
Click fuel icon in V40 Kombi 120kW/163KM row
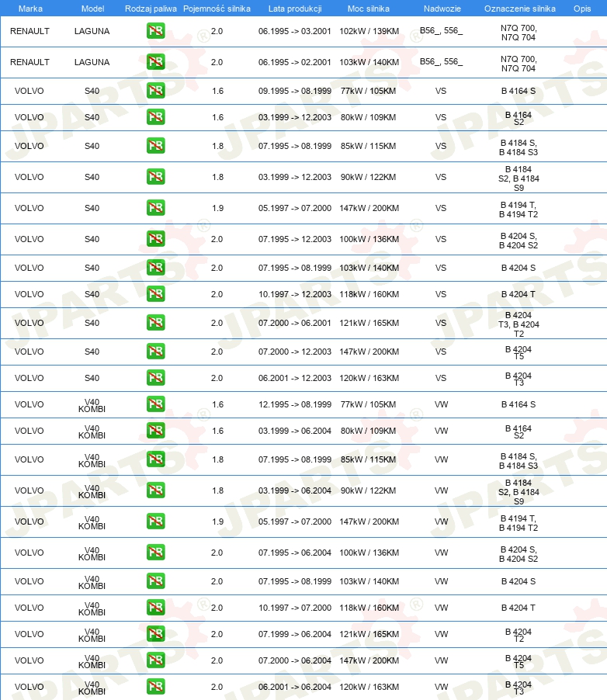pos(155,687)
